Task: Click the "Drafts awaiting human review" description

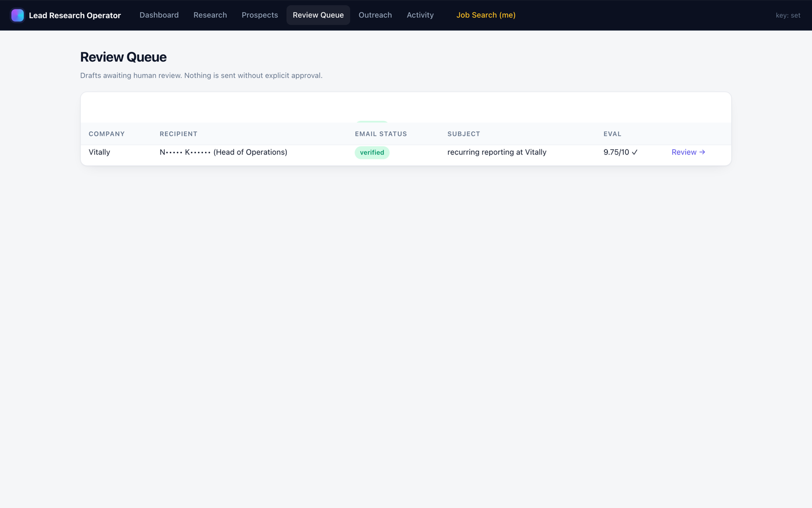Action: tap(201, 76)
